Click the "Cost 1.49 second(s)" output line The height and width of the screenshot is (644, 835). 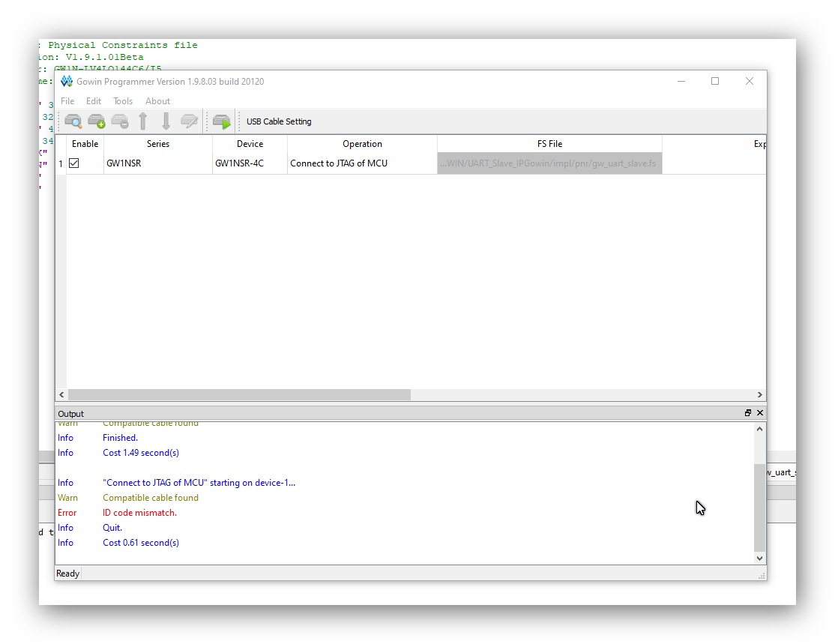coord(141,453)
